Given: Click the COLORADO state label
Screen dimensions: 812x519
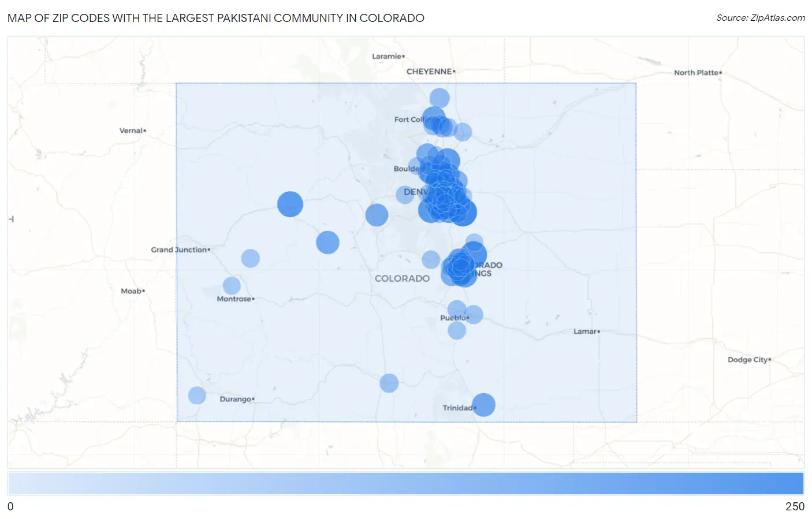Looking at the screenshot, I should (x=402, y=278).
